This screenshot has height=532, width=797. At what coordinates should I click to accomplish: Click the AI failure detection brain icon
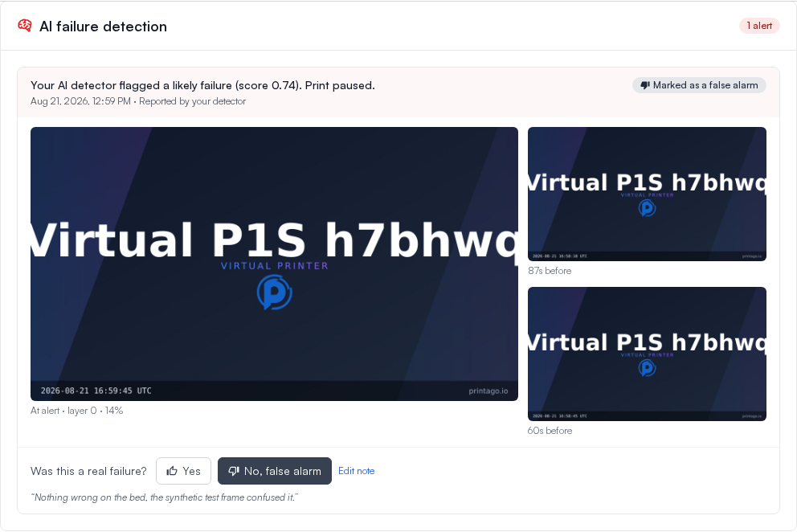point(24,26)
